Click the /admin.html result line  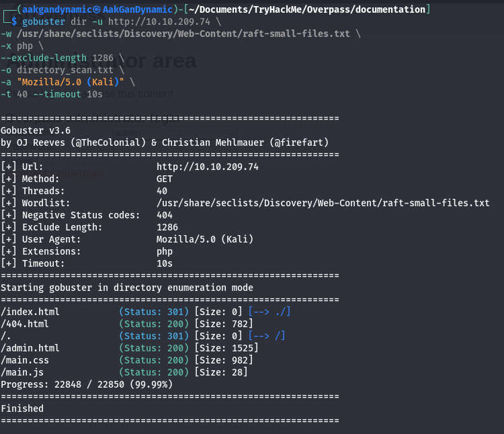tap(30, 348)
